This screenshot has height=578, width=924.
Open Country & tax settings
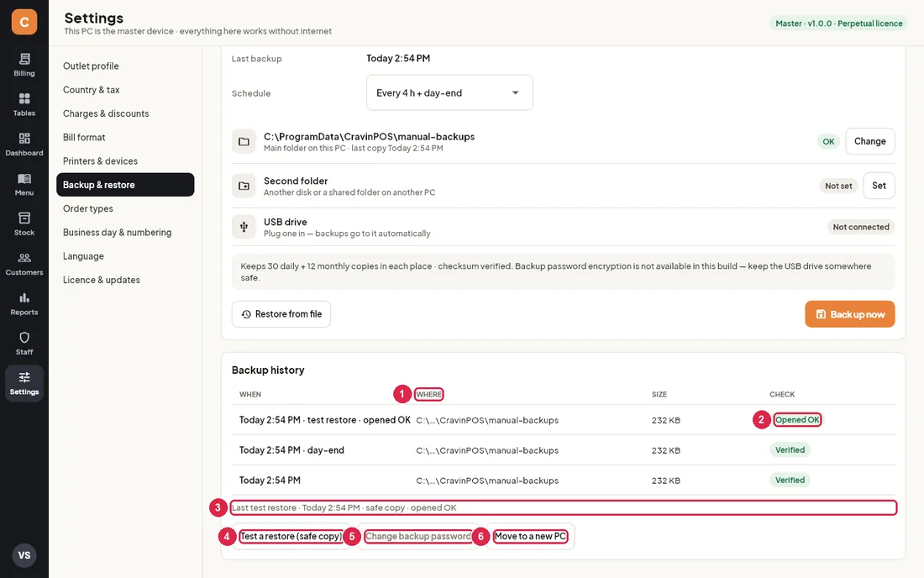(x=125, y=90)
